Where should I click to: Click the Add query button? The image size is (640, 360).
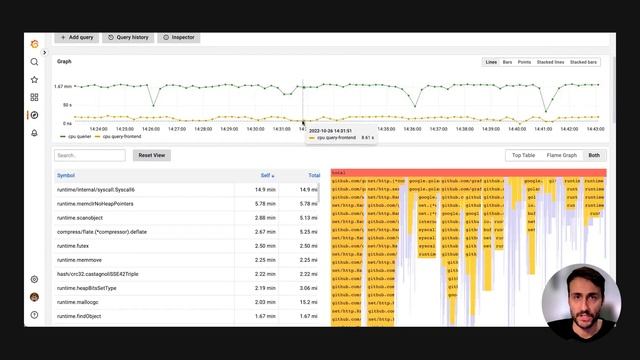[77, 37]
